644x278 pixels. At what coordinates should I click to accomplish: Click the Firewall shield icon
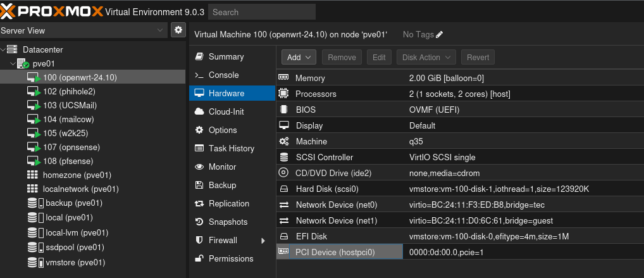point(199,240)
